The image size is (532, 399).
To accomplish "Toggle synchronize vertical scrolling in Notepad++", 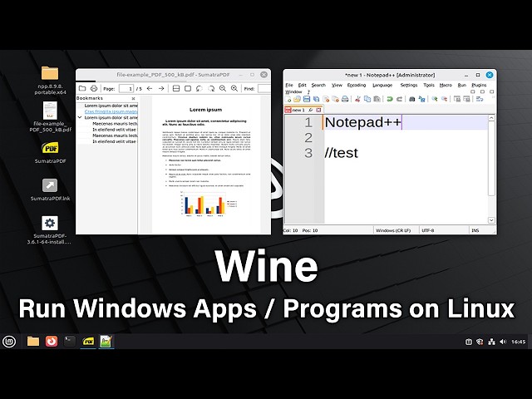I will [457, 99].
